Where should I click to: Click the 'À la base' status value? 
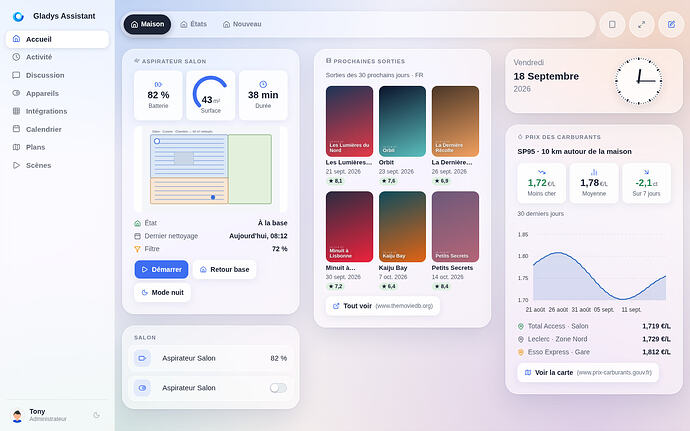click(272, 223)
